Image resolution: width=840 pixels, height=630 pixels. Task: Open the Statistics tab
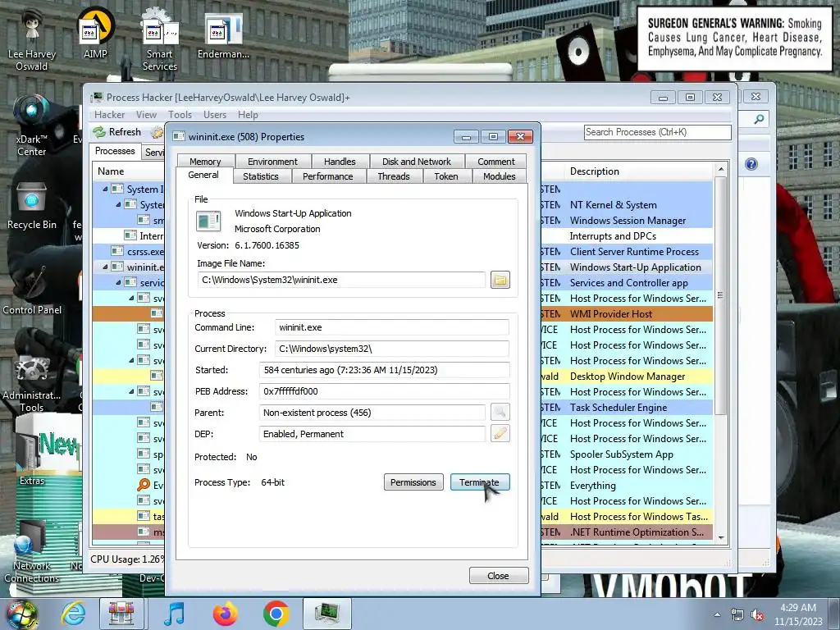[x=260, y=176]
